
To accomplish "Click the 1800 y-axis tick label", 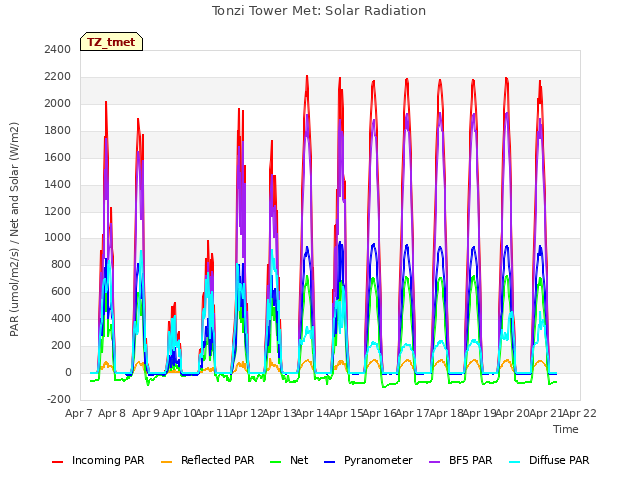I will coord(58,130).
